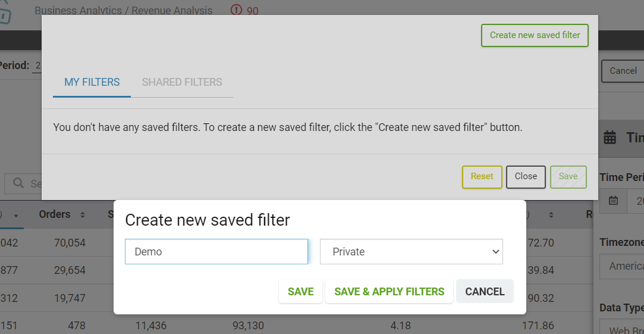644x334 pixels.
Task: Click the Cancel button at top right
Action: [x=623, y=71]
